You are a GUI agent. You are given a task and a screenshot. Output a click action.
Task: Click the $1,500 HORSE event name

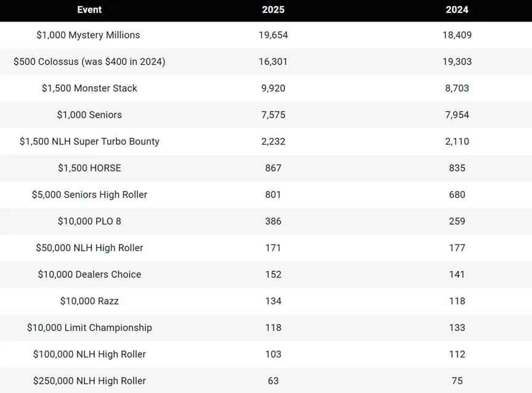(89, 168)
